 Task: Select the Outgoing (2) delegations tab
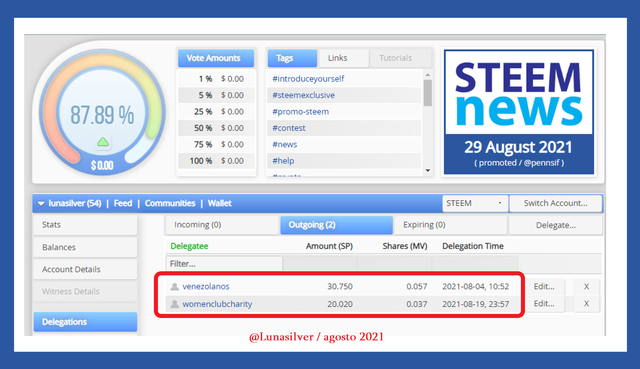pyautogui.click(x=336, y=225)
